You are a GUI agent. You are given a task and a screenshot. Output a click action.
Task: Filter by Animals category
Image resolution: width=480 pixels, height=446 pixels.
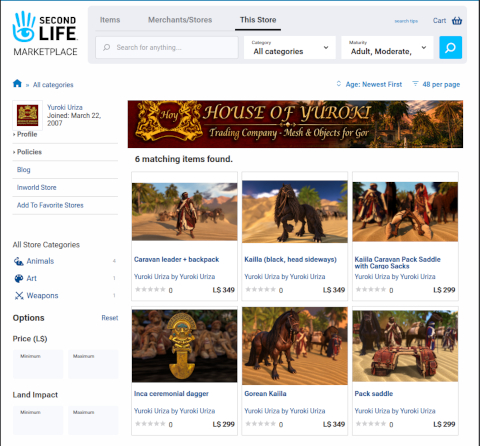point(40,261)
